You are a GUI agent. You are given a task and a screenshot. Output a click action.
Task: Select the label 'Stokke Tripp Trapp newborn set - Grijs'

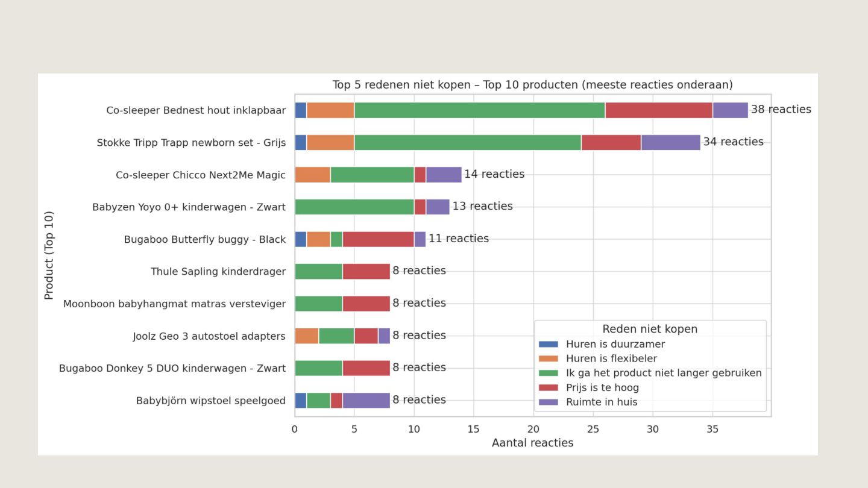coord(191,143)
